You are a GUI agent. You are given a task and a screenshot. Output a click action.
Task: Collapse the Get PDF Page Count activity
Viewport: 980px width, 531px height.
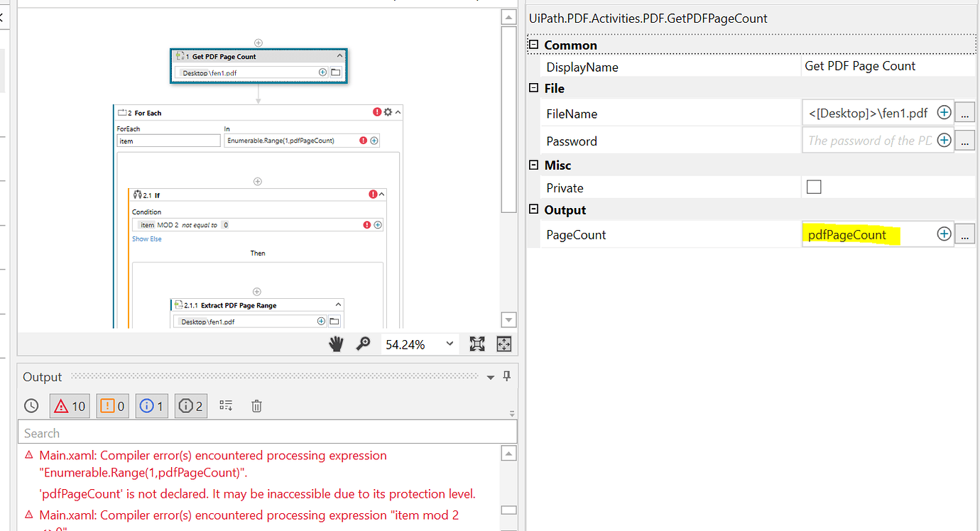(339, 55)
